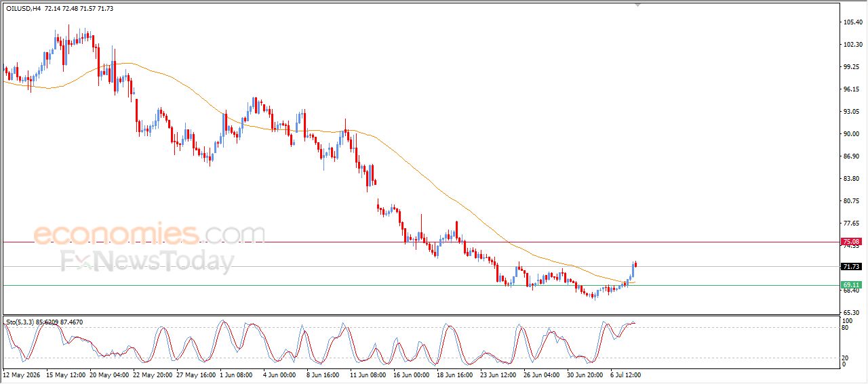
Task: Click the 96.15 price axis label
Action: (x=851, y=89)
